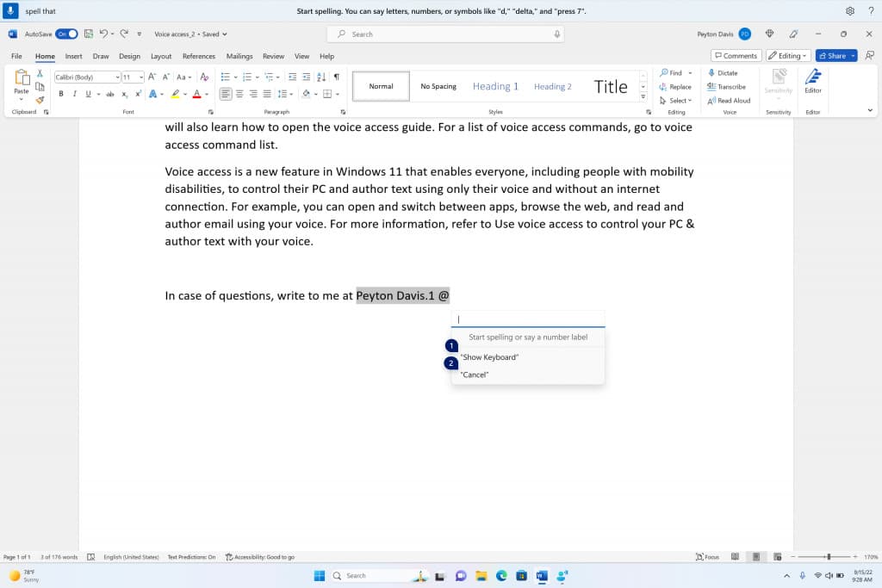The width and height of the screenshot is (882, 588).
Task: Activate Read Aloud
Action: coord(729,101)
